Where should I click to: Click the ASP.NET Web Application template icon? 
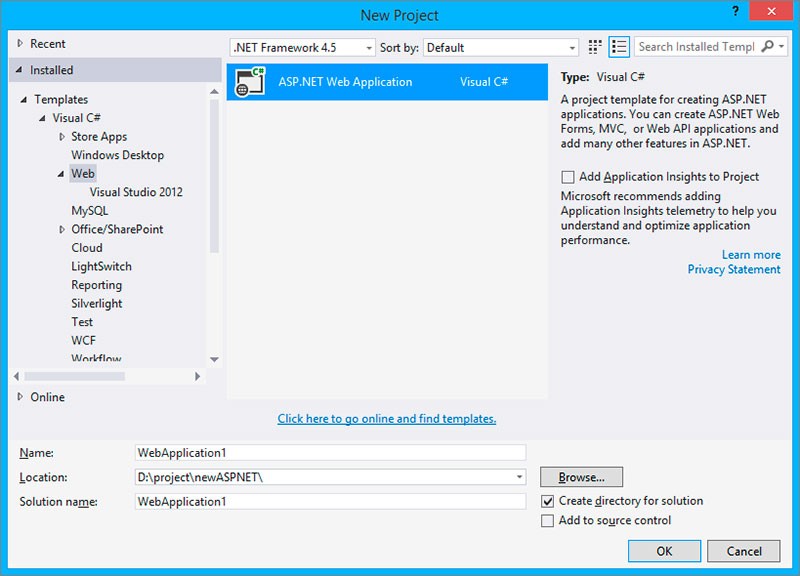click(249, 82)
